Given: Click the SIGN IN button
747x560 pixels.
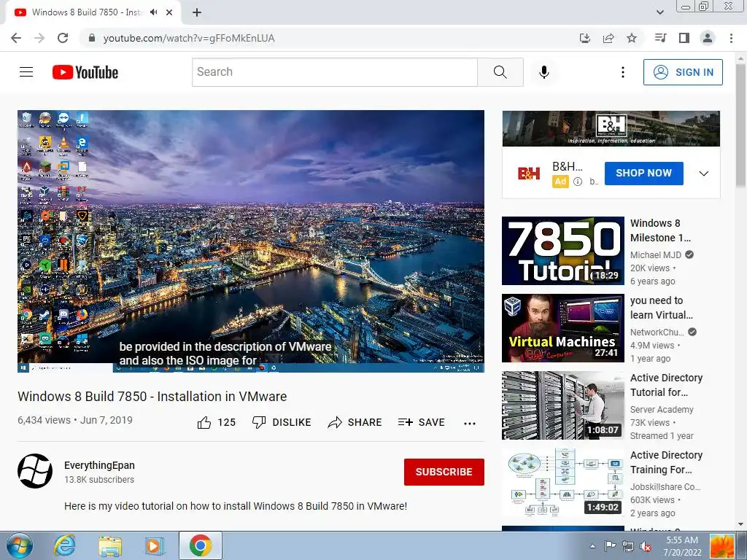Looking at the screenshot, I should (683, 72).
